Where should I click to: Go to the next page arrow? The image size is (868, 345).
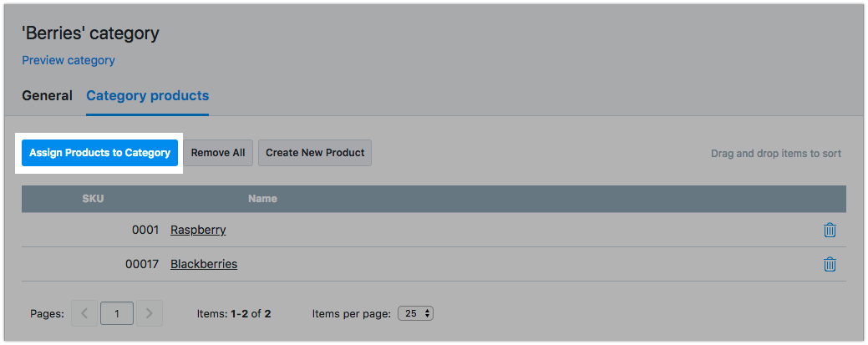150,314
